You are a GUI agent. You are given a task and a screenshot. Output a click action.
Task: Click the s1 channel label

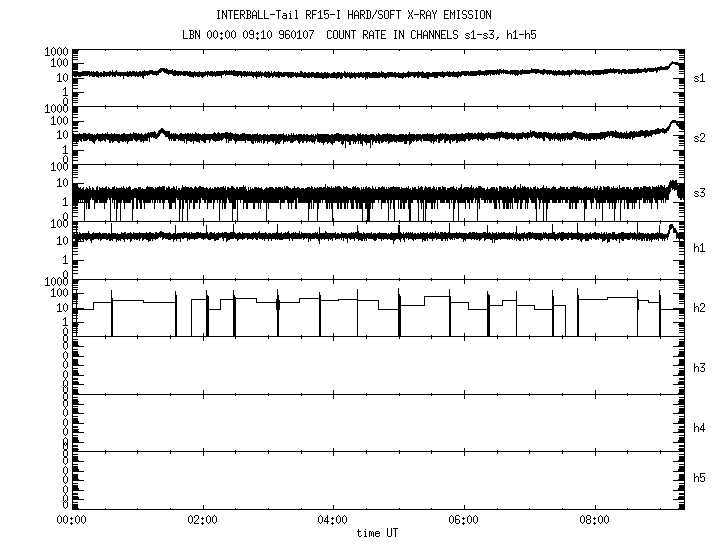pyautogui.click(x=700, y=77)
